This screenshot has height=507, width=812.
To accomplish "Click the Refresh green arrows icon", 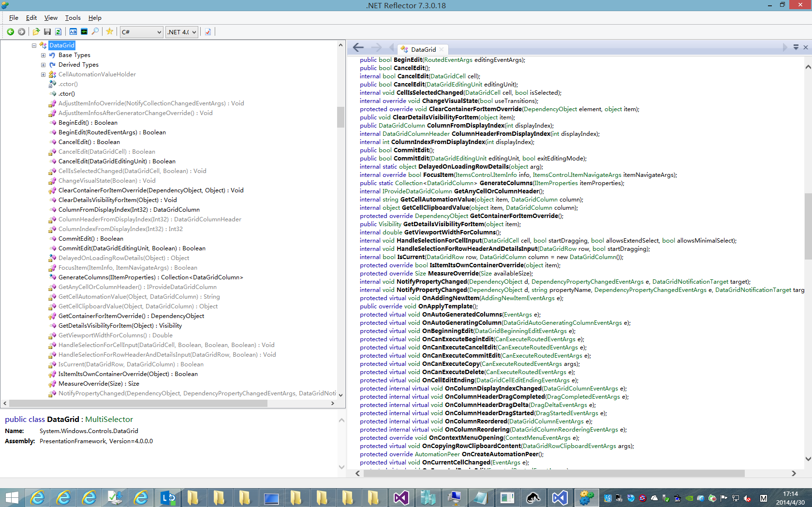I will coord(58,32).
